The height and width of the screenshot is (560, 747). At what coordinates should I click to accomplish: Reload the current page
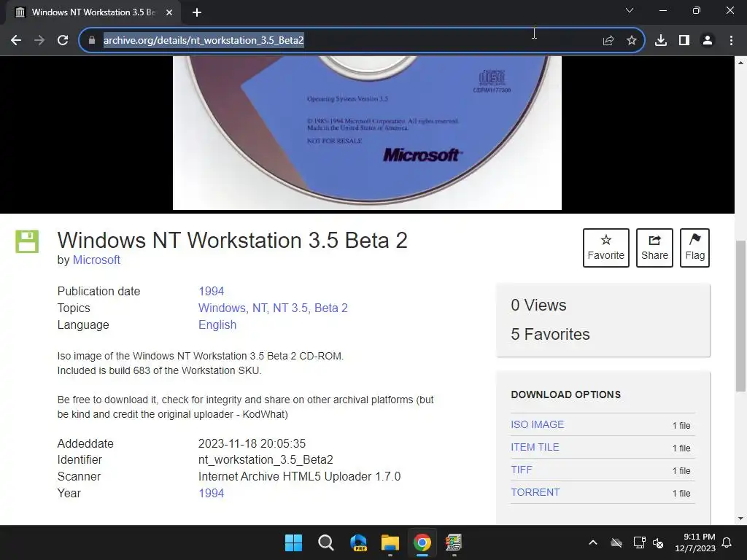click(x=63, y=41)
